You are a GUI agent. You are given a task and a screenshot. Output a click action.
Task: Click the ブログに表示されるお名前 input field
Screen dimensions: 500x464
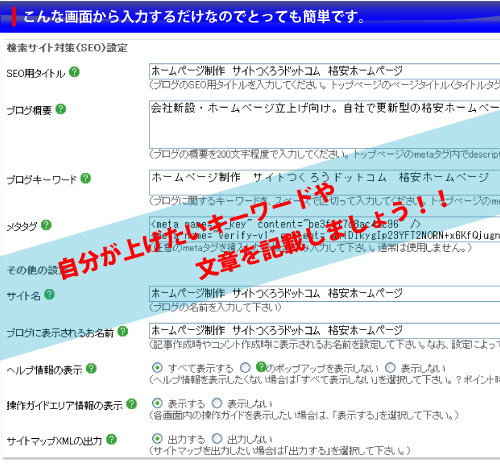coord(324,331)
